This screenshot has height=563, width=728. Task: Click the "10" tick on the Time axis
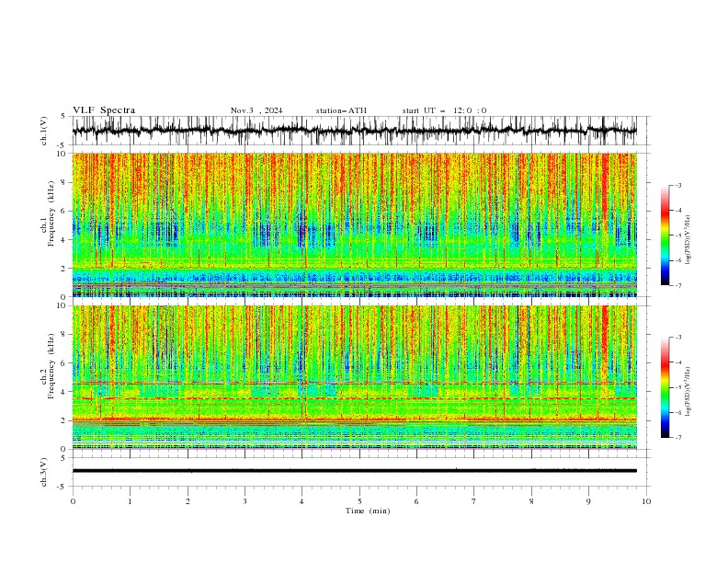coord(646,501)
